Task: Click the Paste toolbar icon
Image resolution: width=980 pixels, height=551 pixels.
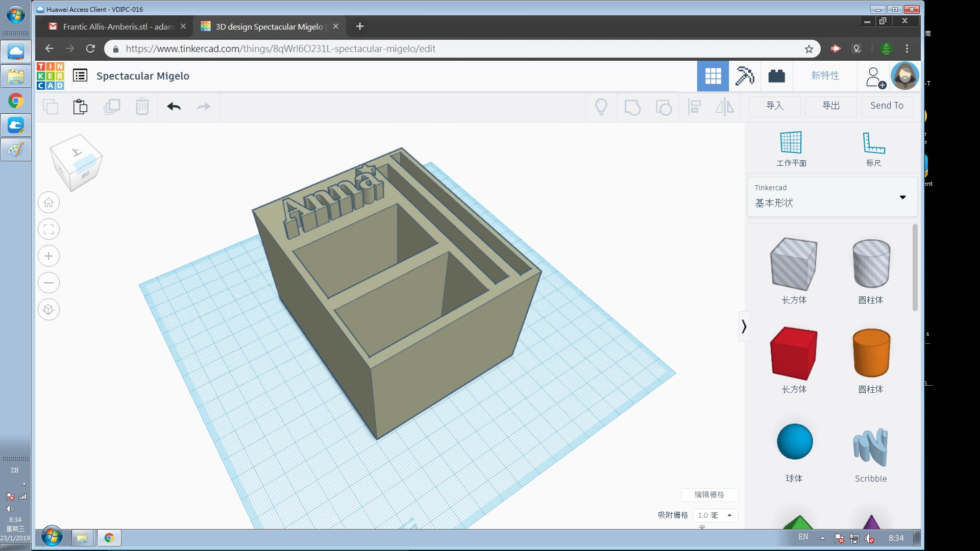Action: (80, 107)
